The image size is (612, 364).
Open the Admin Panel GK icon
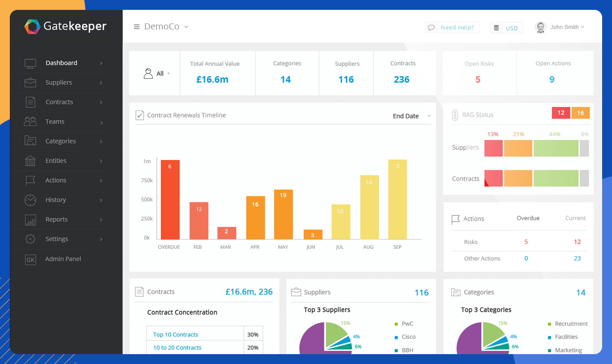coord(30,259)
